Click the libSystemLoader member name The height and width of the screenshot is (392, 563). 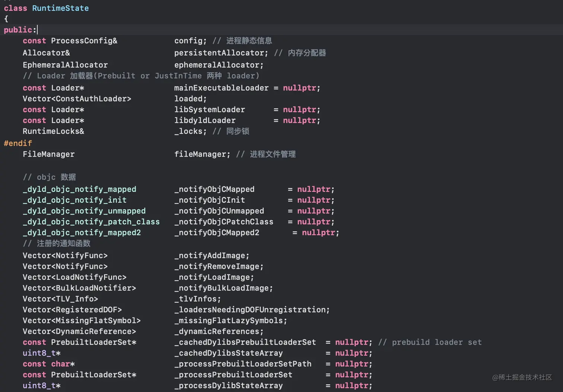(x=210, y=110)
